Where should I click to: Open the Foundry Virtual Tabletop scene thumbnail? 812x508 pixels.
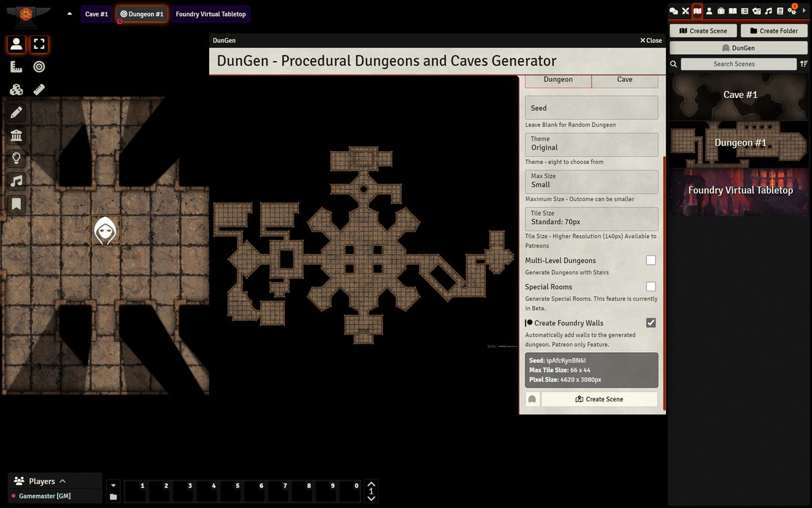coord(740,192)
